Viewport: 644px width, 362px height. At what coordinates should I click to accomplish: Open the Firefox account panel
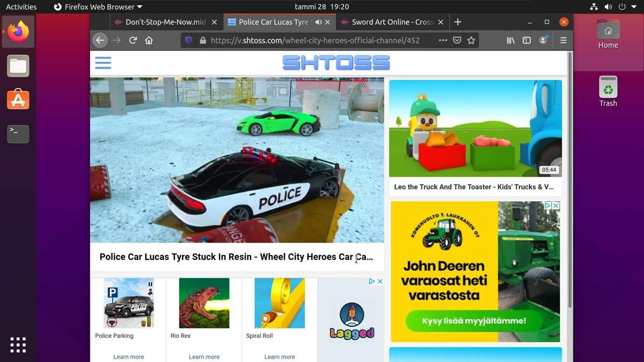click(543, 40)
